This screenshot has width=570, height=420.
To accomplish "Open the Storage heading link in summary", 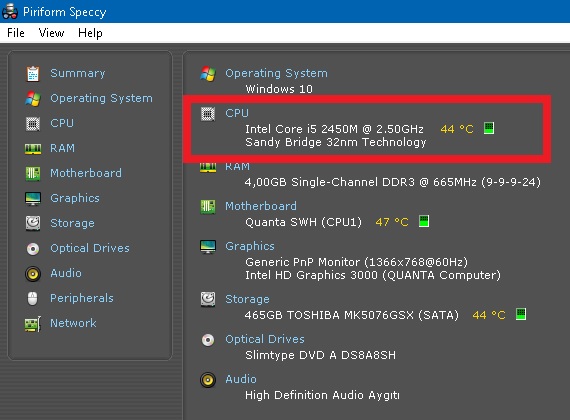I will click(x=248, y=299).
